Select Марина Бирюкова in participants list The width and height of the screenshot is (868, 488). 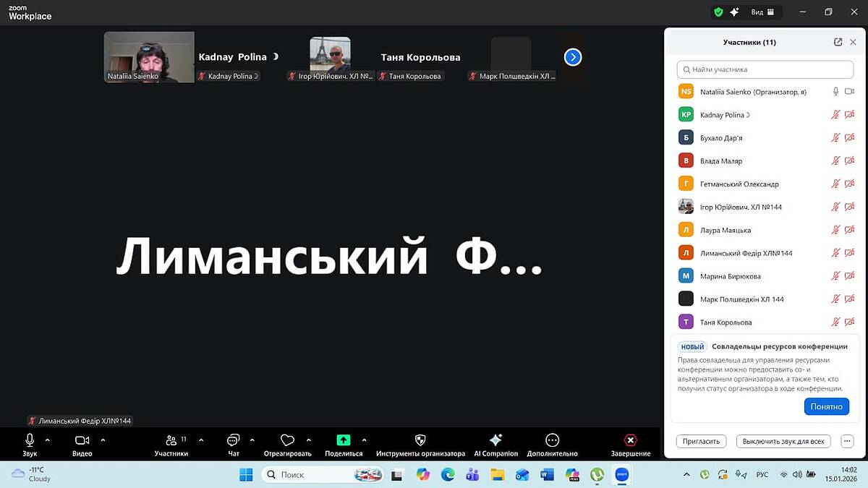(x=730, y=276)
